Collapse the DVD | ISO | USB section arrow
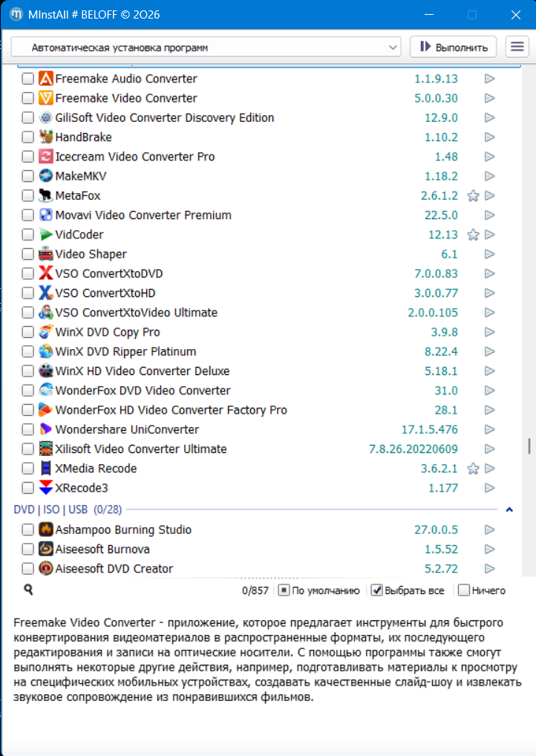The width and height of the screenshot is (536, 756). coord(509,509)
